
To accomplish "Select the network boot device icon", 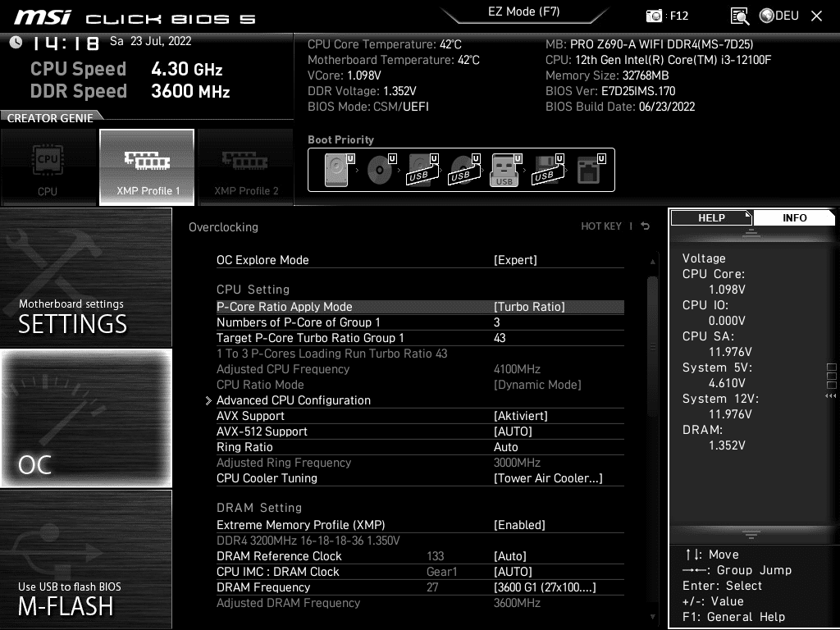I will [591, 170].
